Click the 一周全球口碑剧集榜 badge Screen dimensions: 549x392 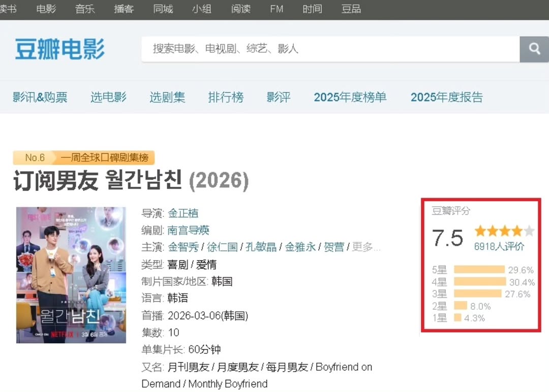click(104, 158)
